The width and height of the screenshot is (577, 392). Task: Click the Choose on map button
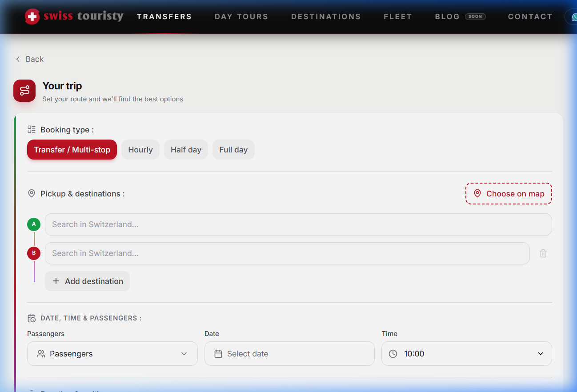point(509,194)
